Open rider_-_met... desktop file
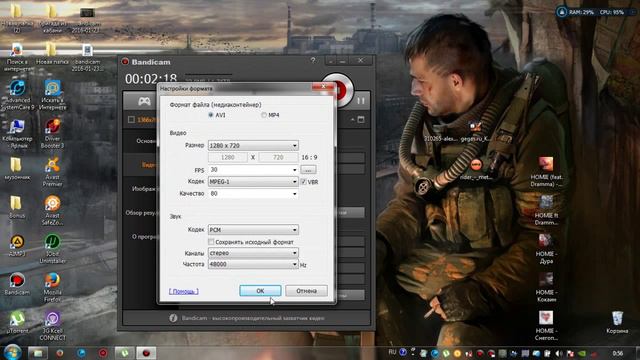The image size is (640, 360). (476, 170)
